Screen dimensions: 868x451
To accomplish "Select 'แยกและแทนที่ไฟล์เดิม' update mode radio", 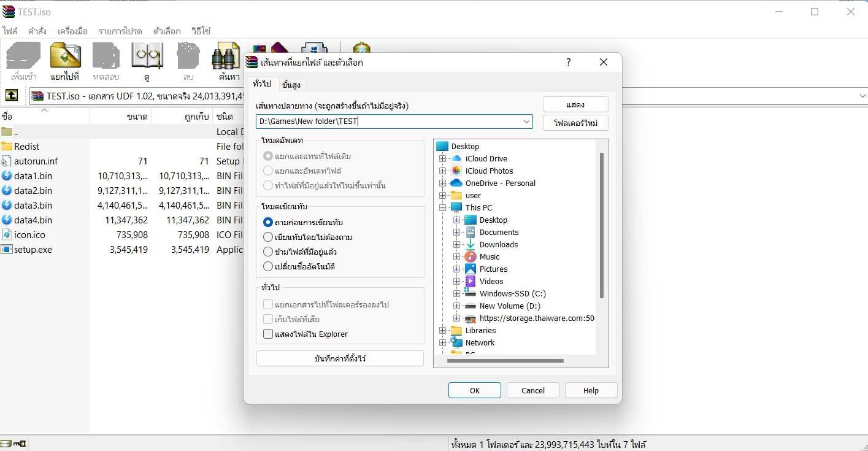I will click(268, 156).
